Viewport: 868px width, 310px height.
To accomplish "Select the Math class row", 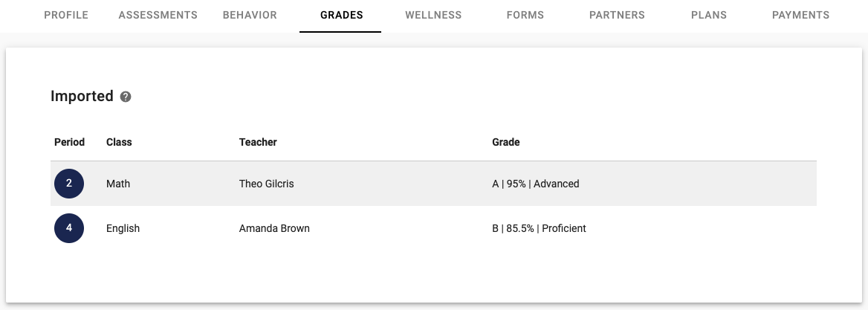I will coord(433,183).
